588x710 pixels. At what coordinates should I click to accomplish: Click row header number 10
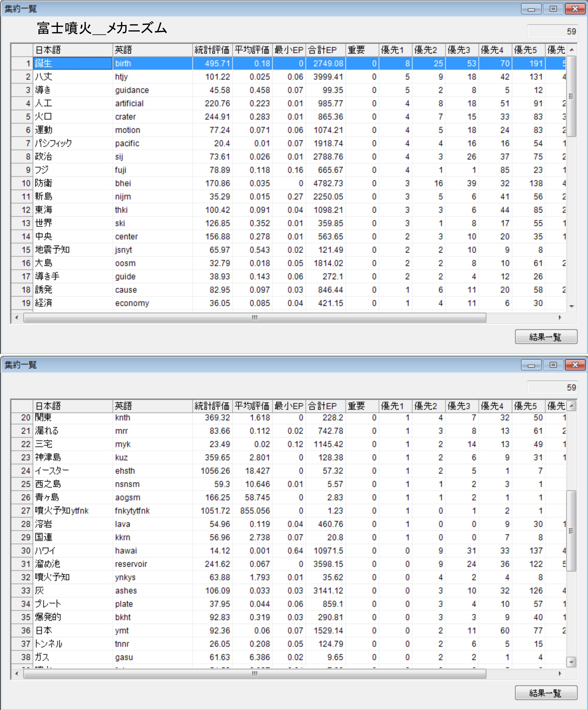click(x=22, y=183)
